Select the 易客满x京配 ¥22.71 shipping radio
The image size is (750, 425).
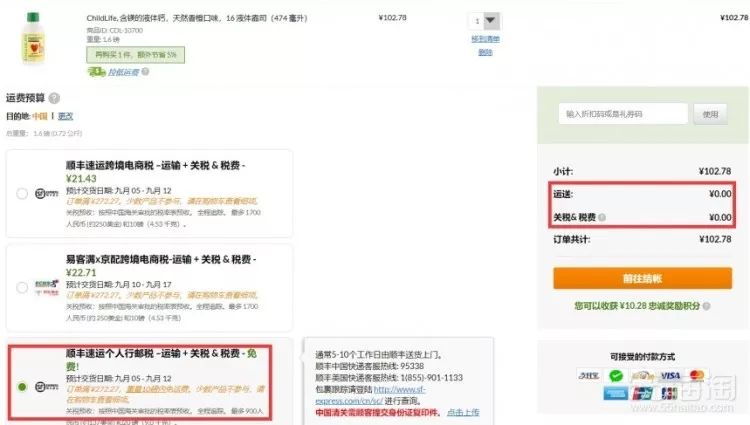(22, 287)
